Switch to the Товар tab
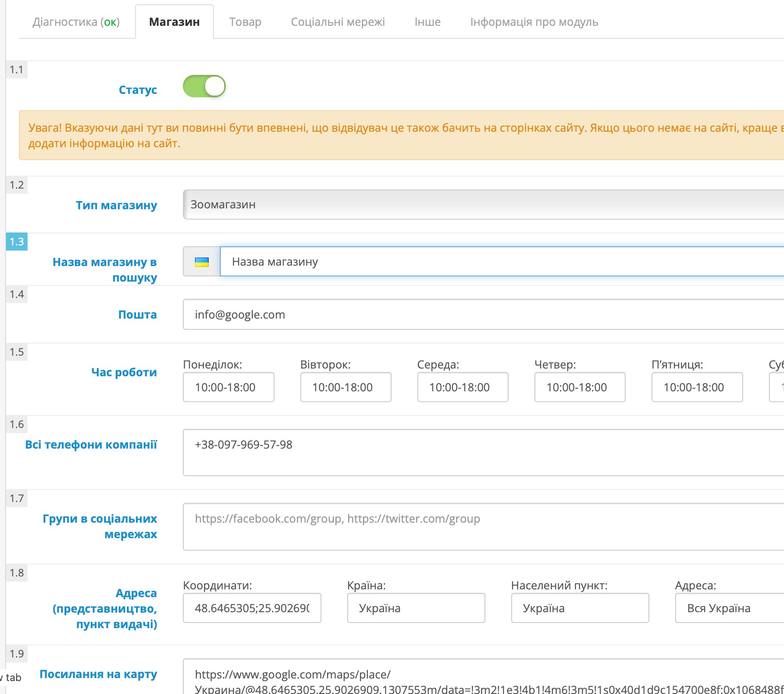 pyautogui.click(x=245, y=22)
